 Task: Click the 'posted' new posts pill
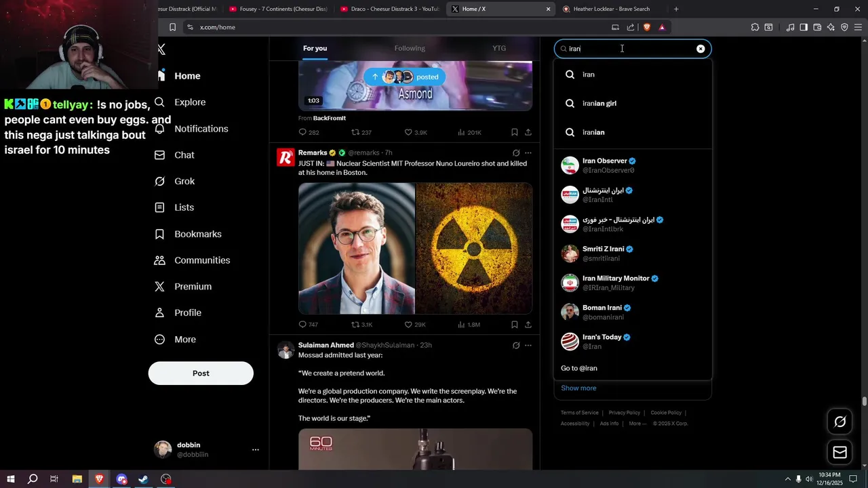point(405,77)
